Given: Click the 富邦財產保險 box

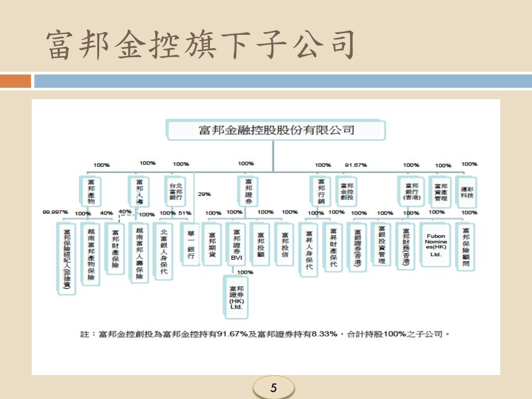Looking at the screenshot, I should [x=115, y=249].
